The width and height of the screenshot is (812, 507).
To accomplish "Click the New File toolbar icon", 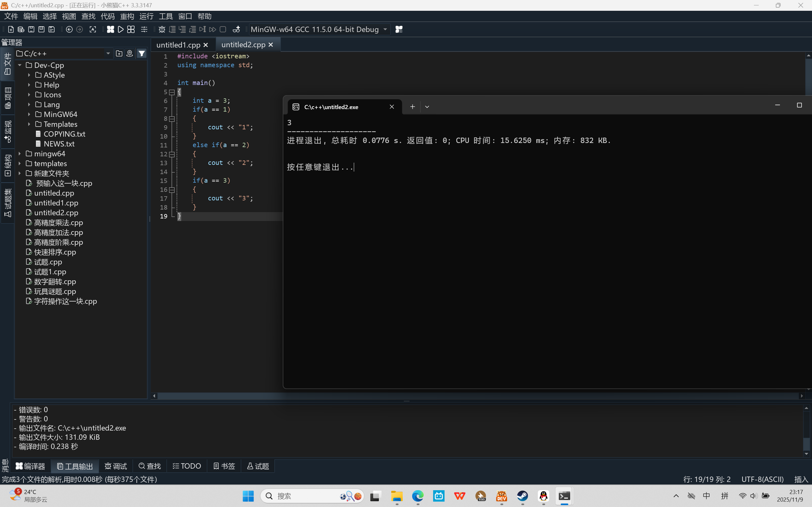I will [x=11, y=29].
